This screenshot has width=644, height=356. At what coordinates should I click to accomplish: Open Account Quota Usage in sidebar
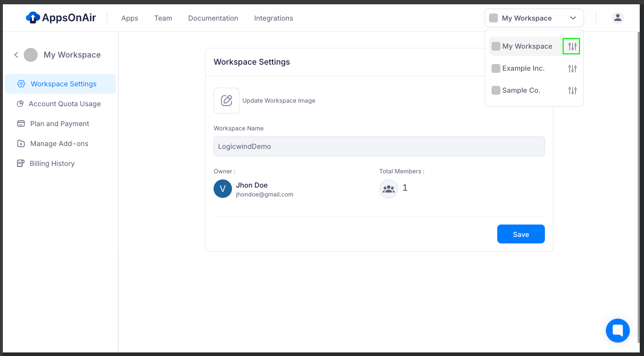click(64, 104)
